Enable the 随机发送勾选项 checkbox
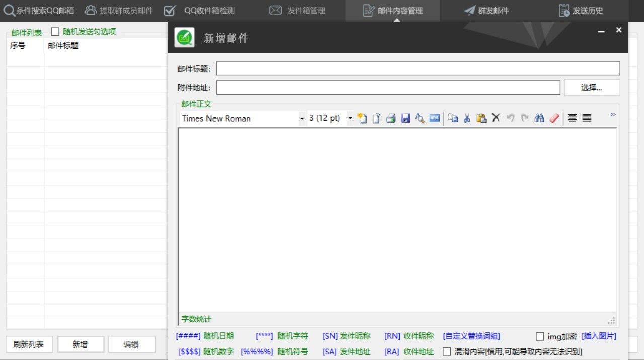The width and height of the screenshot is (644, 360). click(55, 32)
